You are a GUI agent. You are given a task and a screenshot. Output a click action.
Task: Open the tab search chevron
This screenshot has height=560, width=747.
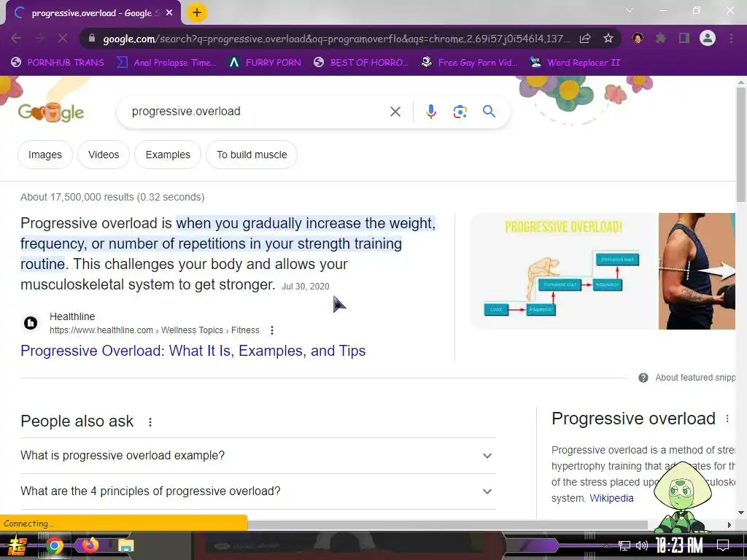pos(630,10)
